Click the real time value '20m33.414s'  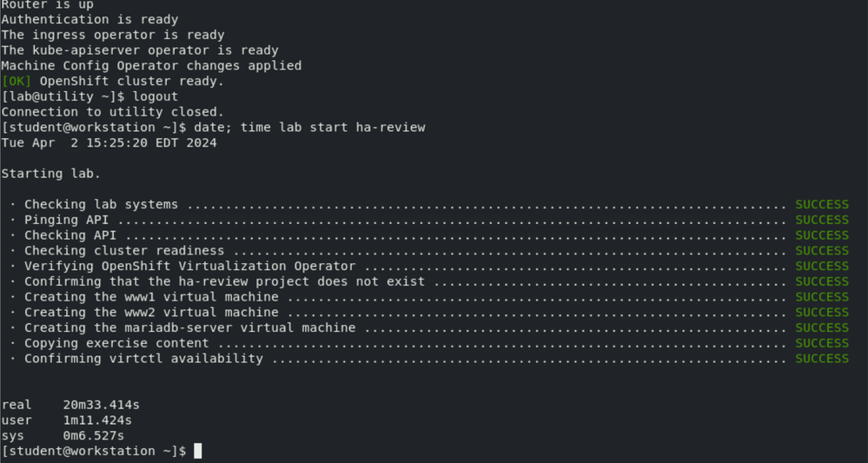click(x=102, y=405)
